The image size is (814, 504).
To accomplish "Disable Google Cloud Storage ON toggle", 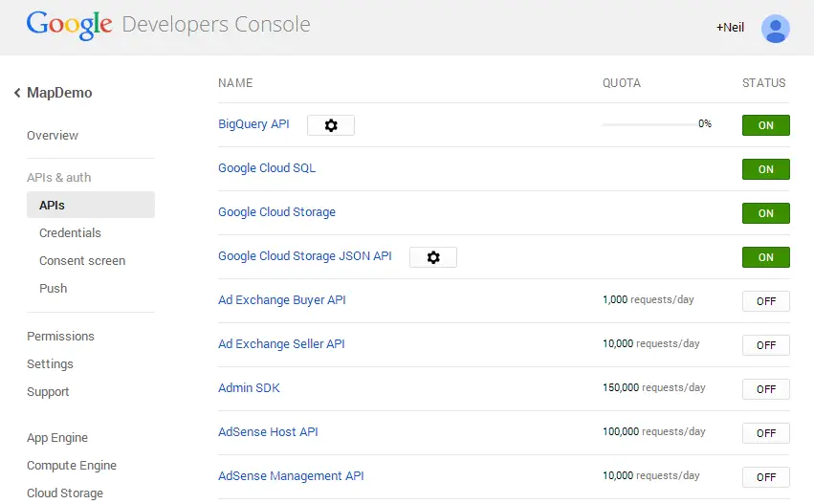I will coord(766,213).
